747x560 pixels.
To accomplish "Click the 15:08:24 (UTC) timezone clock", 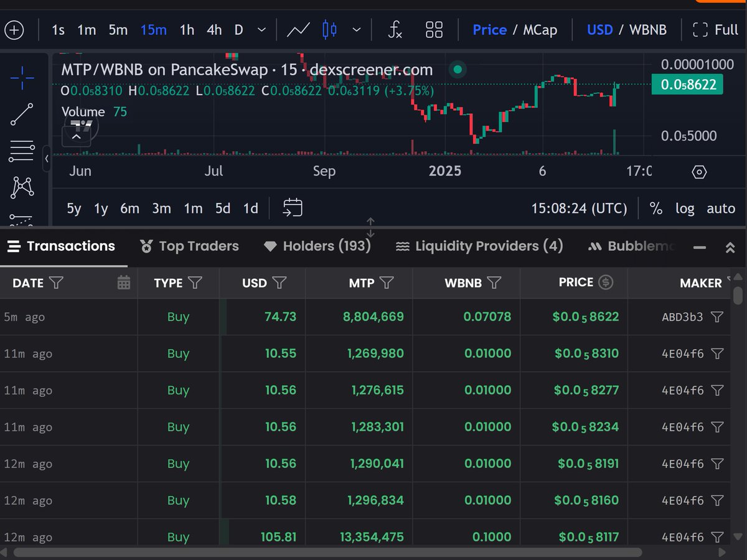I will click(579, 208).
